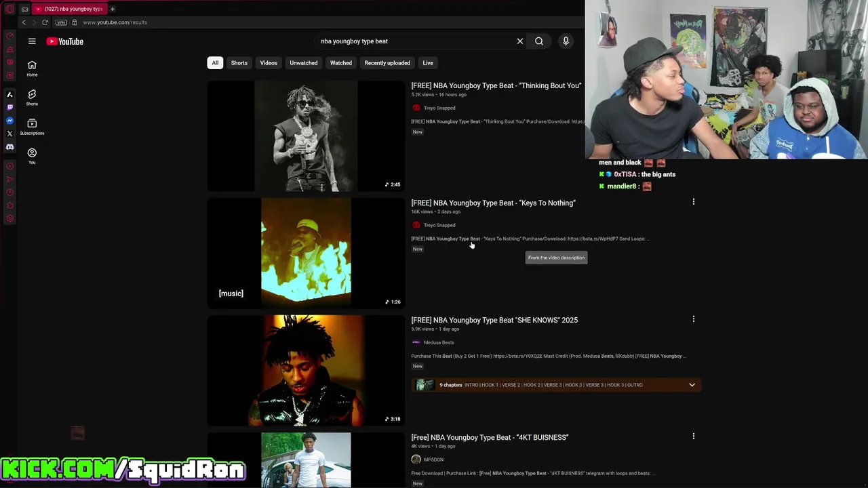Click the padlock site info icon

[x=75, y=22]
